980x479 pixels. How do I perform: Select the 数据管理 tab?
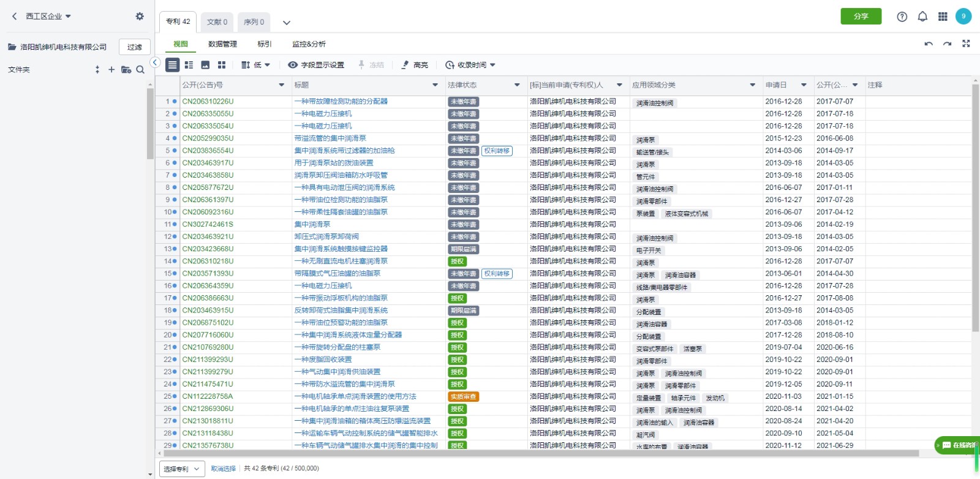222,44
